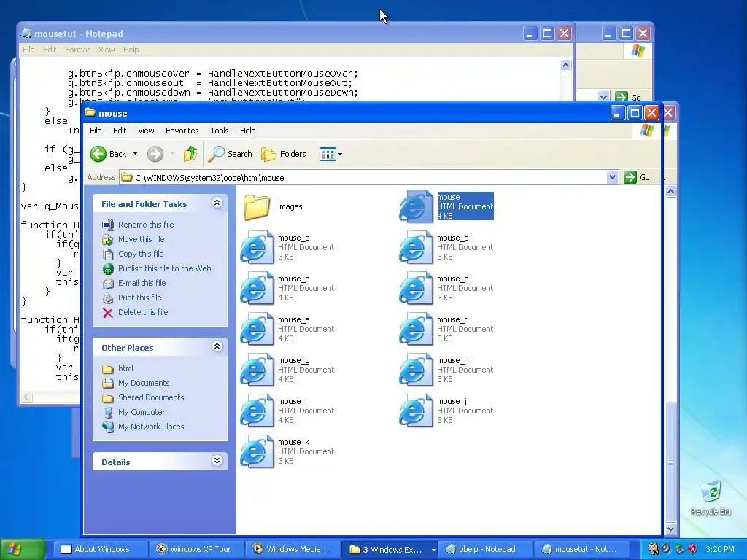Switch to Windows Media taskbar button
The width and height of the screenshot is (747, 560).
coord(292,549)
